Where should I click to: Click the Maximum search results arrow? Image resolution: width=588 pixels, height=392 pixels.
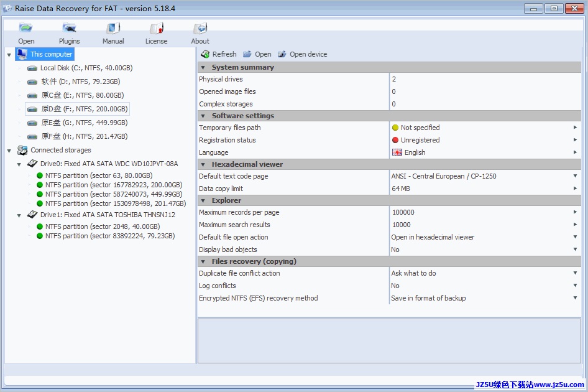click(575, 225)
